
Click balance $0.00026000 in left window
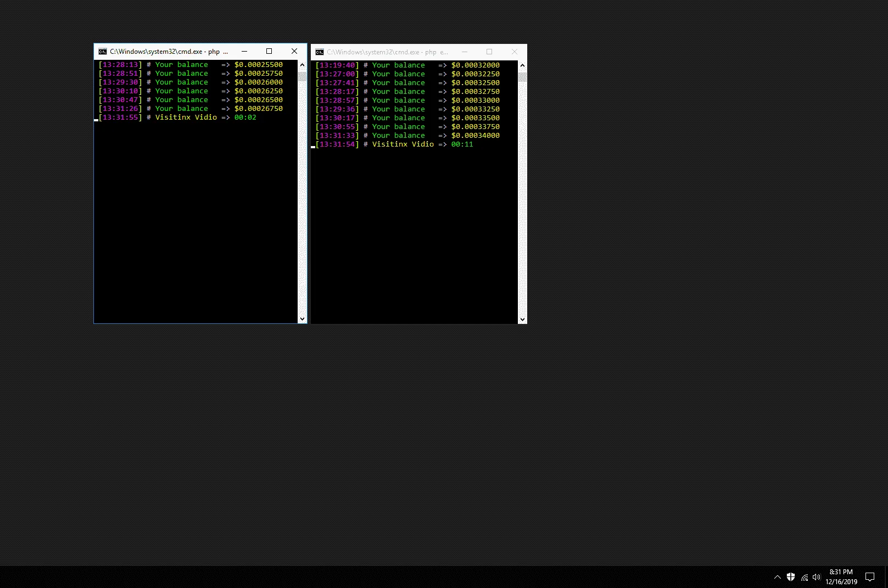tap(259, 82)
